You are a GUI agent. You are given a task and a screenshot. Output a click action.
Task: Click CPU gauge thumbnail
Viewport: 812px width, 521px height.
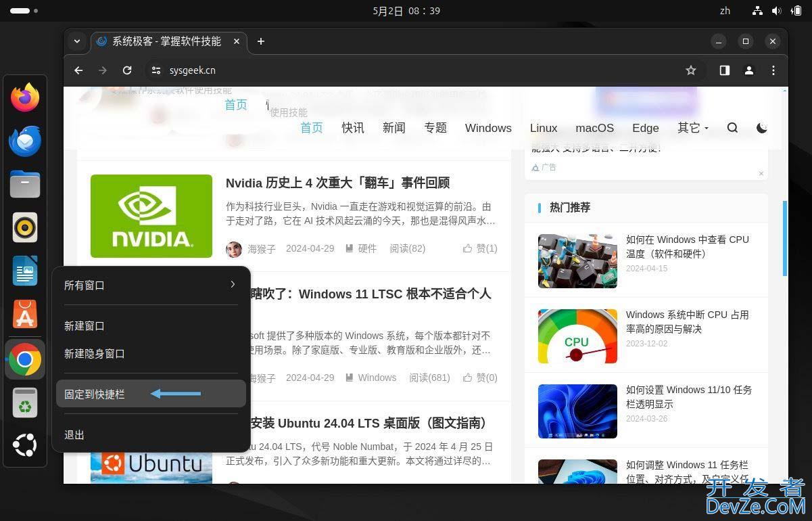click(x=577, y=336)
